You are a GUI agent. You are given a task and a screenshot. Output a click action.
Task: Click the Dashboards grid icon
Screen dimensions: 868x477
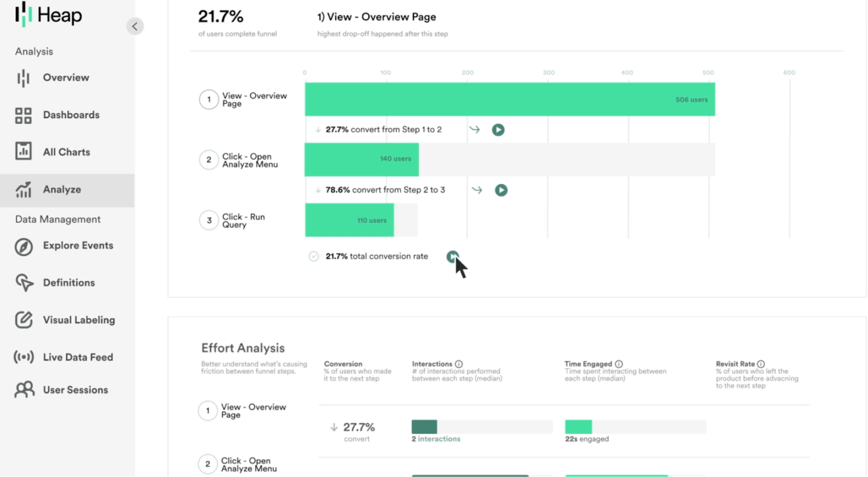23,114
